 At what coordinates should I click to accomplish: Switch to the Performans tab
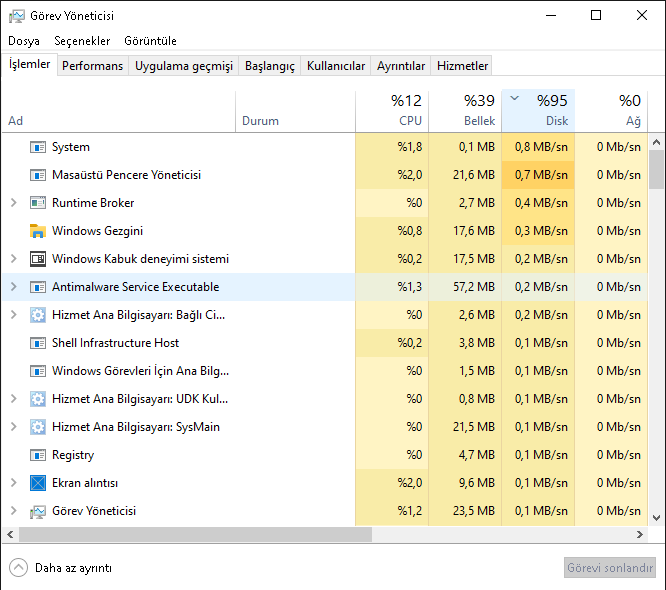(93, 66)
